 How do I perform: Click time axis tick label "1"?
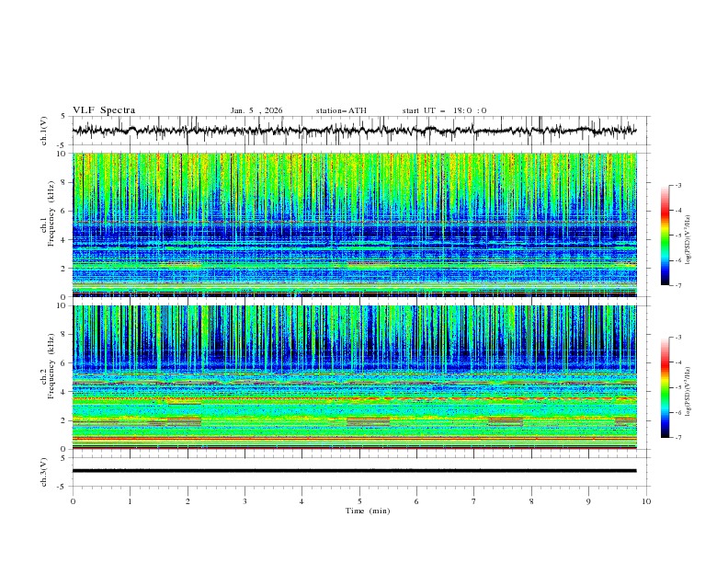(x=130, y=501)
